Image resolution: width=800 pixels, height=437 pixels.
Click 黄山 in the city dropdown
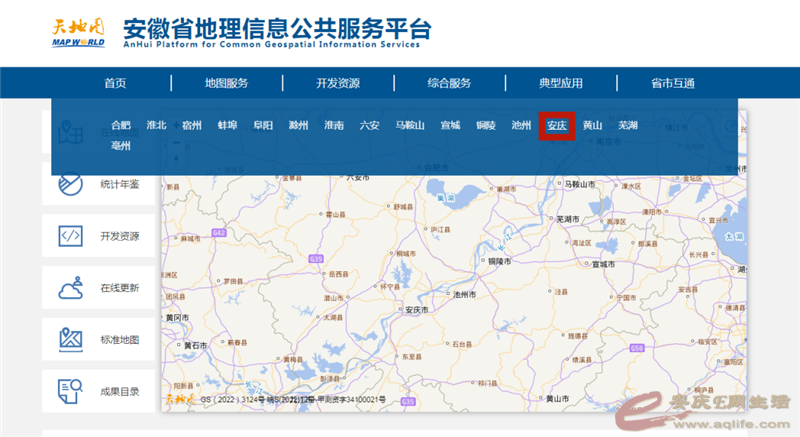pos(592,126)
